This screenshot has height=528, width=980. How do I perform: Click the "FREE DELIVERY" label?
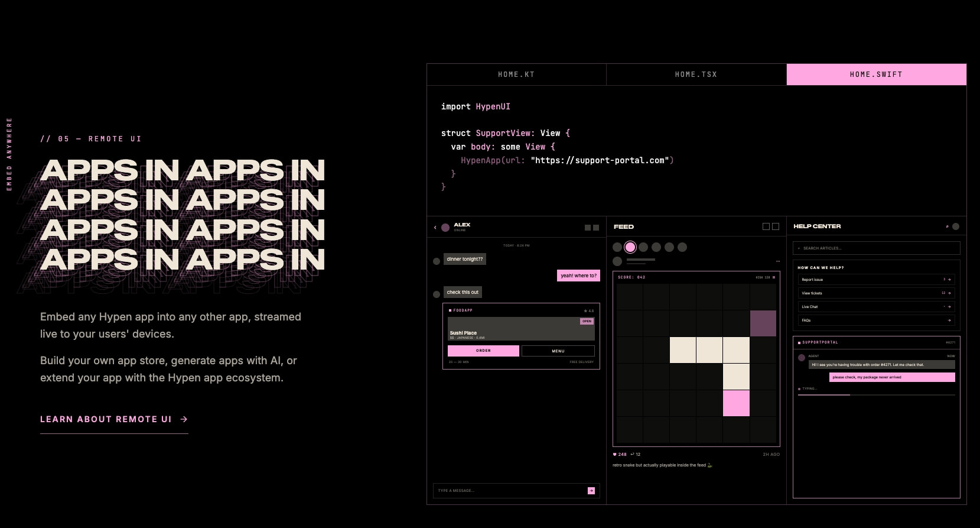pos(581,362)
